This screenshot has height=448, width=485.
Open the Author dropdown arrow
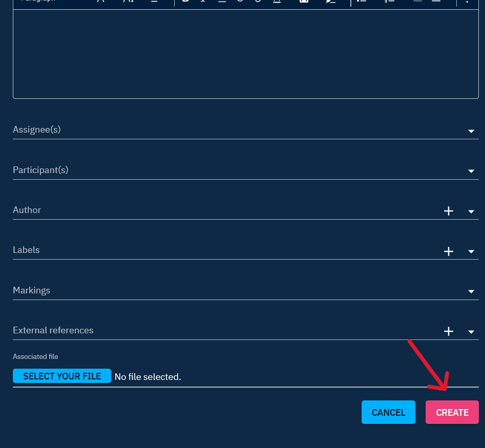[471, 211]
